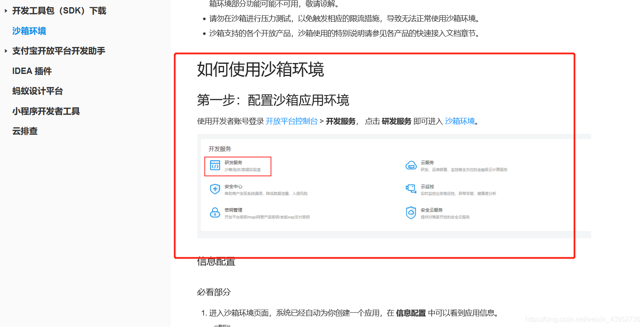Open 蚂蚁设计平台 sidebar entry
644x327 pixels.
[x=38, y=91]
